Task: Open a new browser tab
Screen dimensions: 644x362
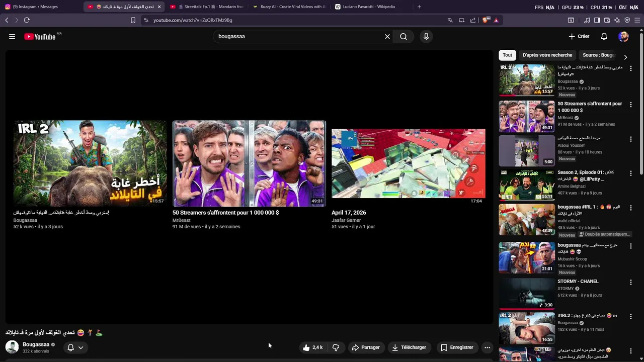Action: click(419, 7)
